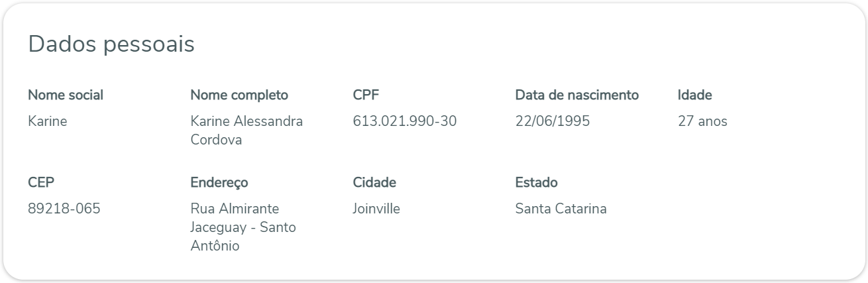This screenshot has height=283, width=868.
Task: Click the Estado label
Action: [536, 182]
